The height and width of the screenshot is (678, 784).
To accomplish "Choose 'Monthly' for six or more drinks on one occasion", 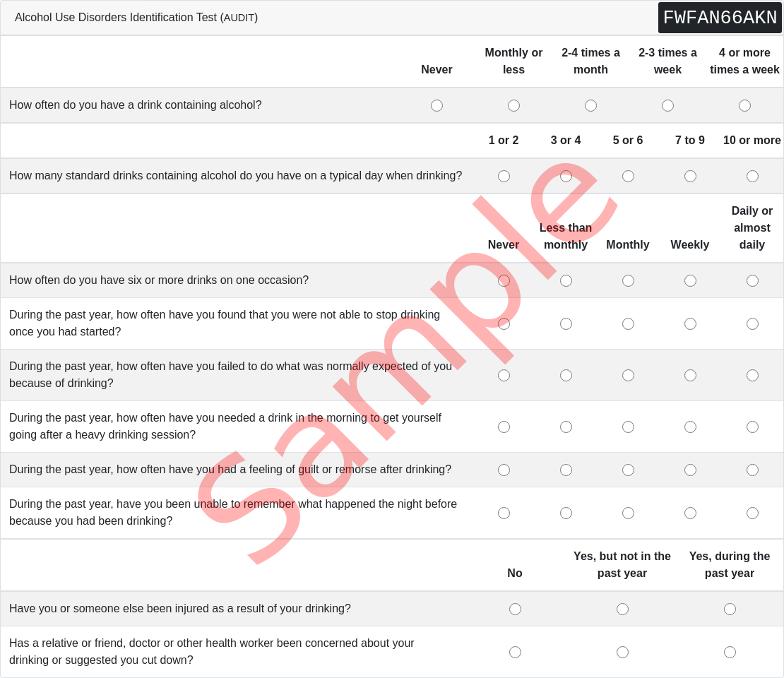I will coord(628,280).
